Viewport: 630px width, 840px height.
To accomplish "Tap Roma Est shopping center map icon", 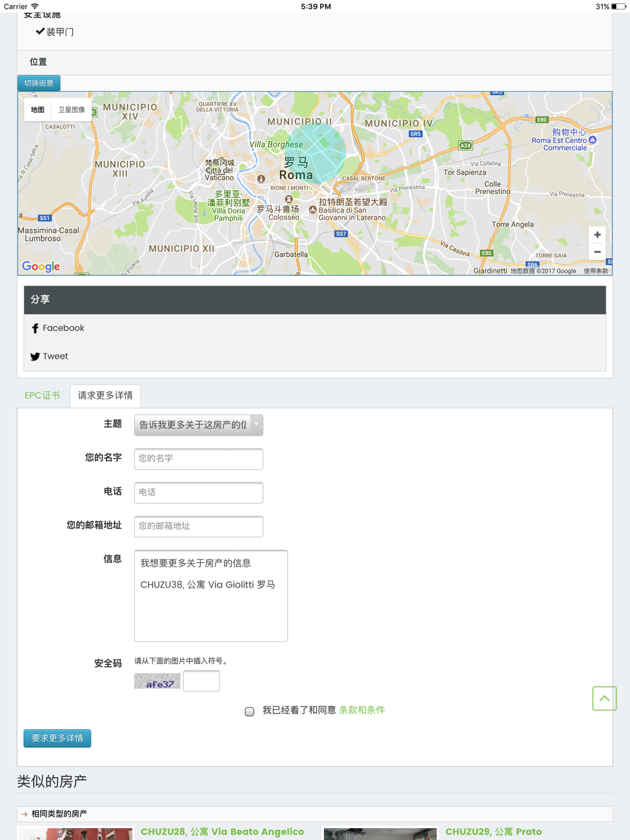I will click(x=592, y=140).
